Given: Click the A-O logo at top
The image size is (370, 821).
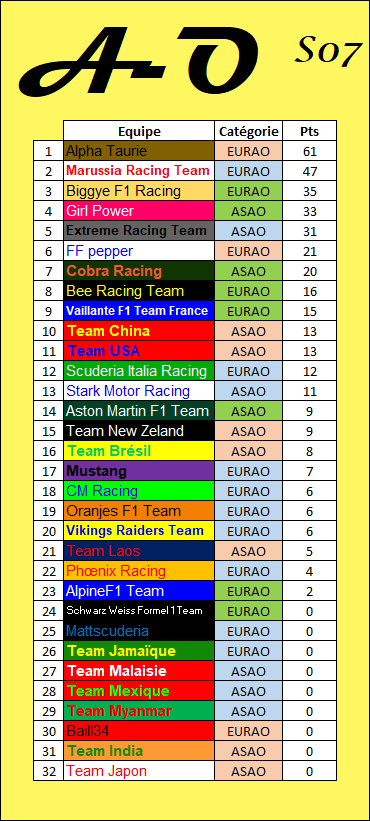Looking at the screenshot, I should 139,60.
